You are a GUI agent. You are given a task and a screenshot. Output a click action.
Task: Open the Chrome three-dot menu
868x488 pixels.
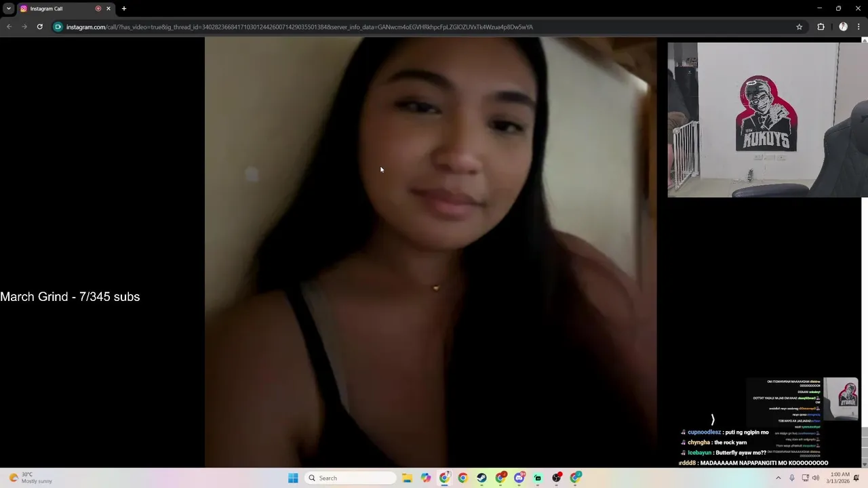[x=859, y=27]
